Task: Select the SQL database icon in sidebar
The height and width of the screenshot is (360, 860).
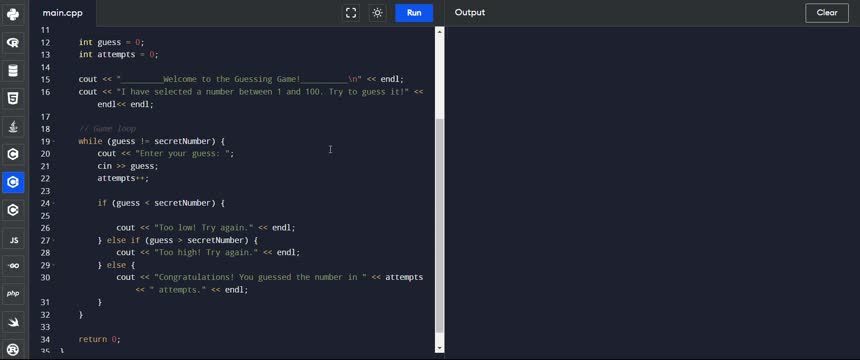Action: click(x=13, y=70)
